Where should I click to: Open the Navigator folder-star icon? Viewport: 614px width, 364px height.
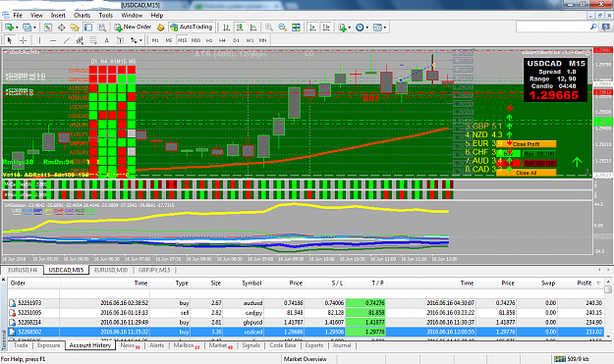(75, 27)
